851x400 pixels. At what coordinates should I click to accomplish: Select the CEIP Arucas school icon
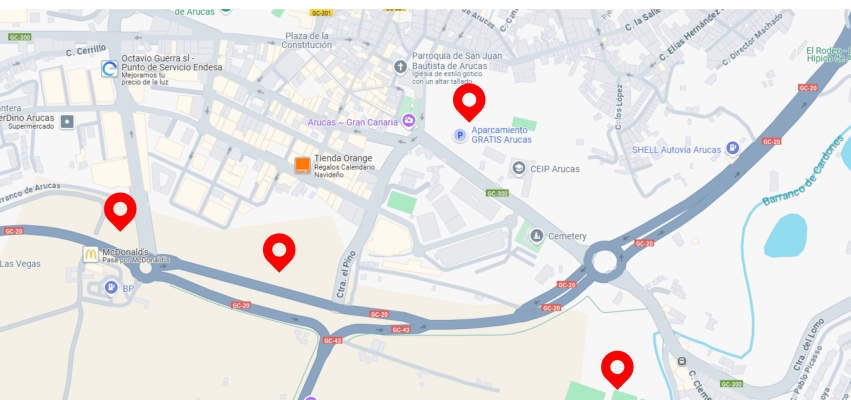tap(519, 168)
